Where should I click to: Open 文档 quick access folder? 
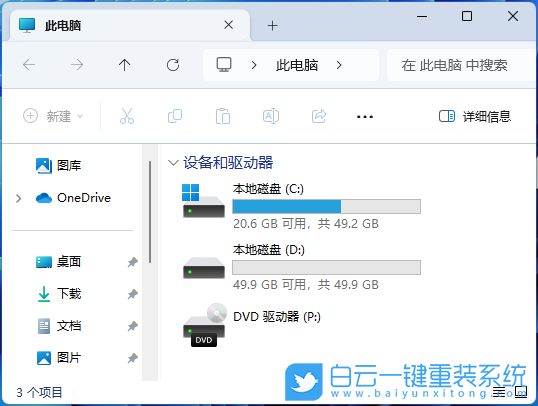(58, 326)
